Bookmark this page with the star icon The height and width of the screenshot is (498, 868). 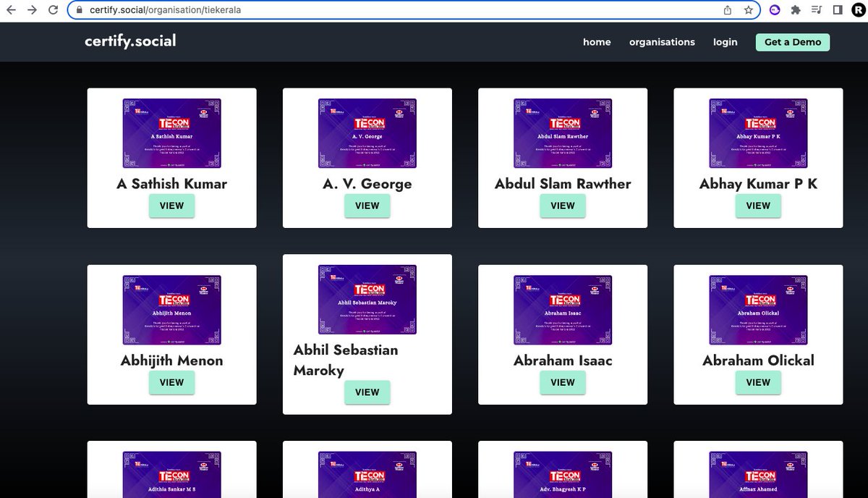pyautogui.click(x=749, y=10)
